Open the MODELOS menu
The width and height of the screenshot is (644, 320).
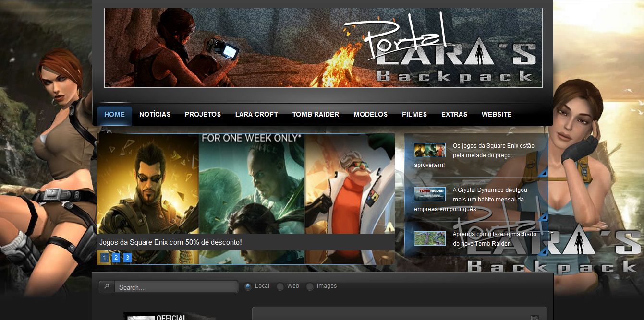(370, 115)
